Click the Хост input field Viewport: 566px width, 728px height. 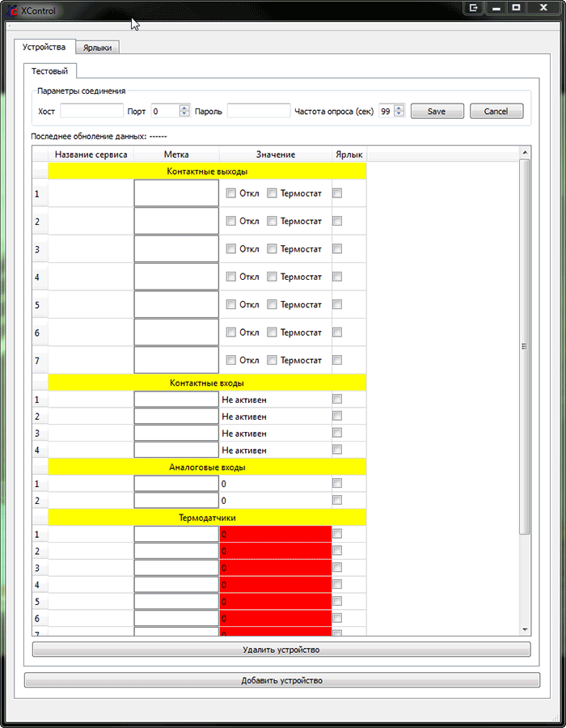pos(92,111)
